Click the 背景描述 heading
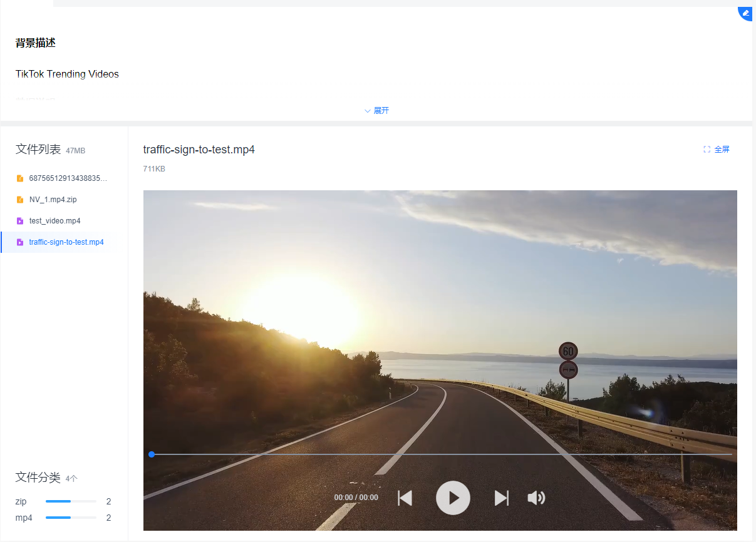 36,43
